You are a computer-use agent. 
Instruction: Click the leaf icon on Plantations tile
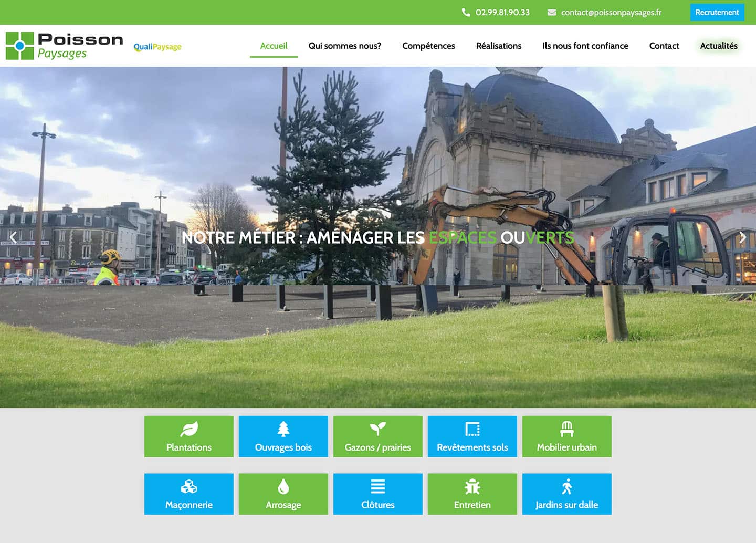point(189,429)
